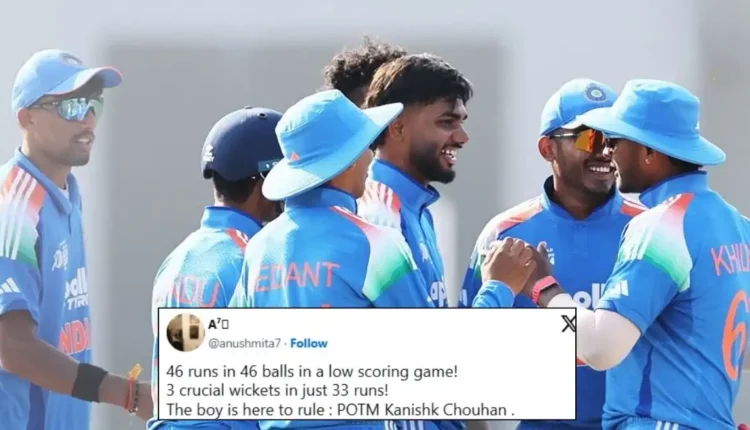Click the EDANT name on the jersey back

[295, 277]
